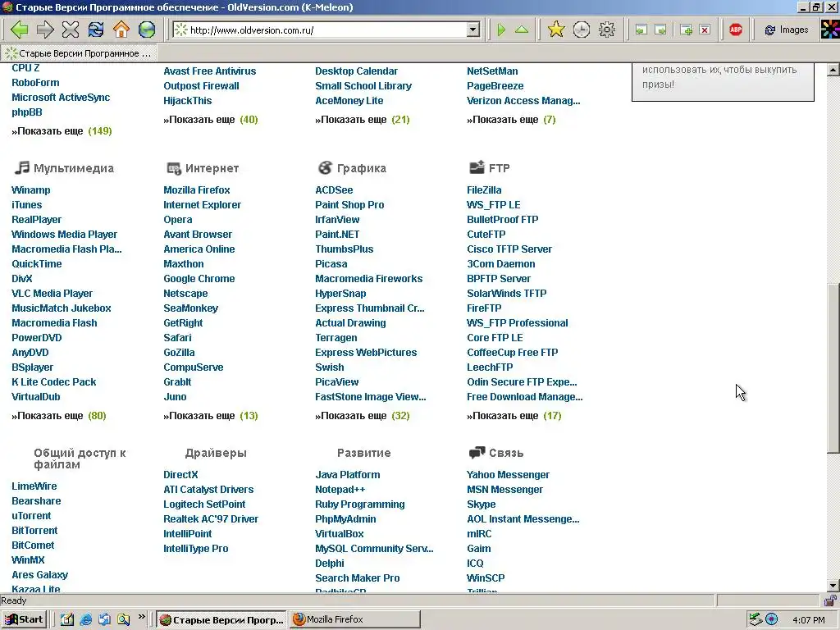Go back with the green left arrow

pos(20,30)
